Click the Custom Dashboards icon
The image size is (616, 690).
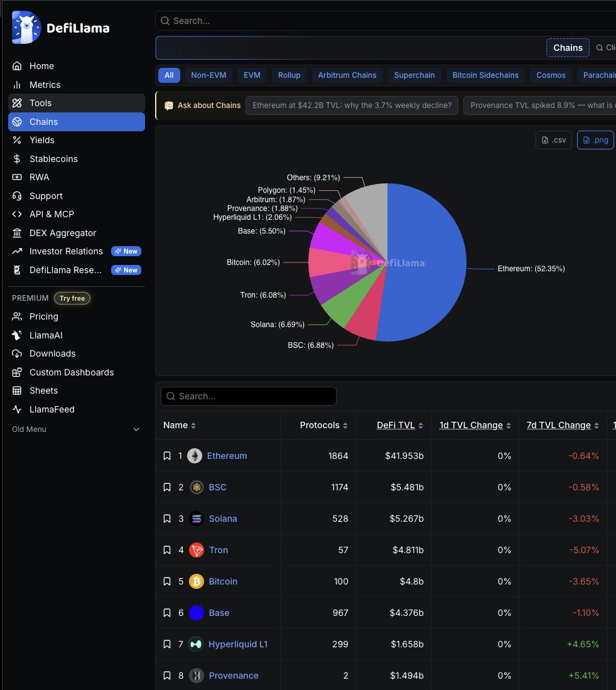(x=17, y=372)
